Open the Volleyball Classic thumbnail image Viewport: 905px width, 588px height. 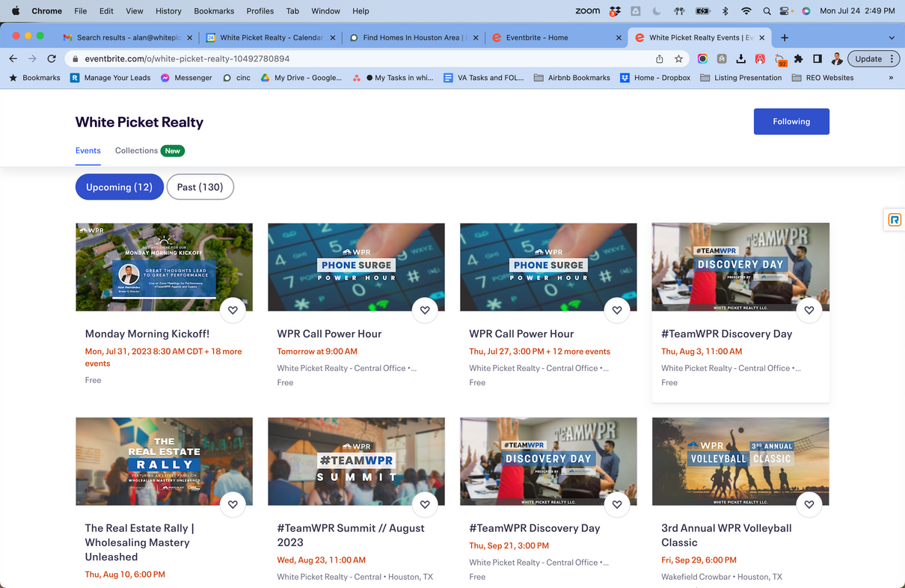[740, 462]
